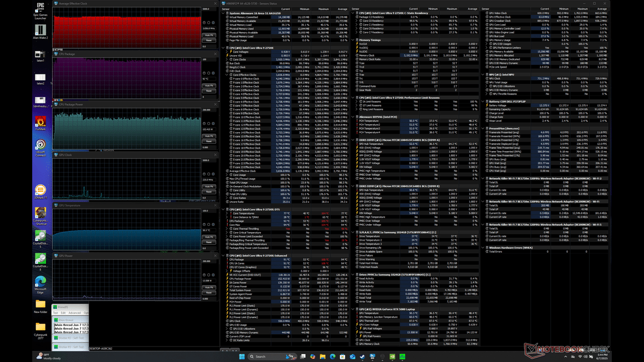Toggle Auto Fit on the GPU Clock graph

click(x=208, y=186)
